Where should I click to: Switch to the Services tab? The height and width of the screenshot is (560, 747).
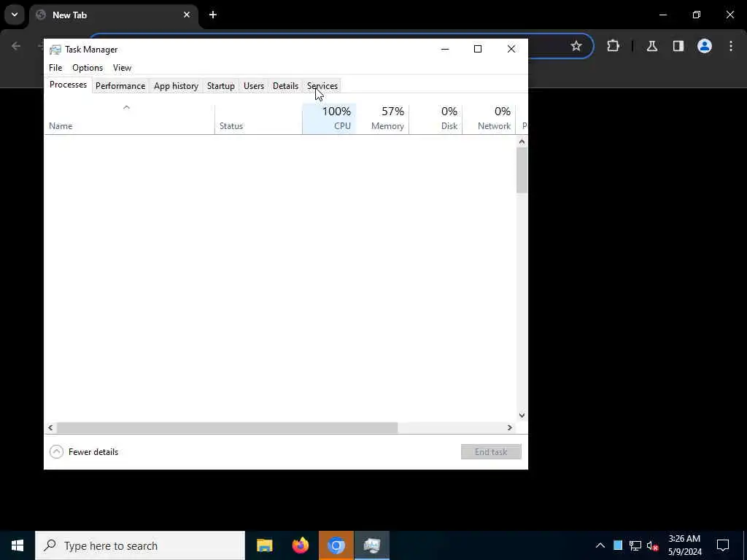click(x=322, y=86)
